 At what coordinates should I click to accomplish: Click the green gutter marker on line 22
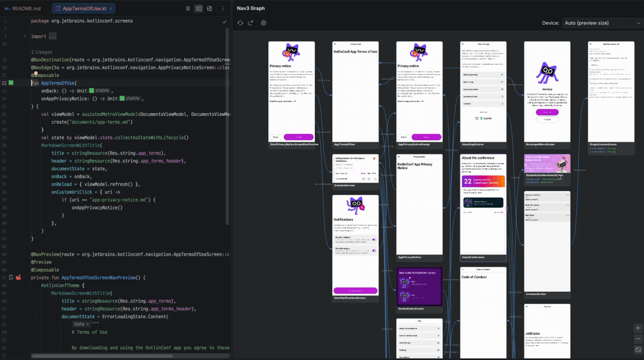[x=11, y=83]
